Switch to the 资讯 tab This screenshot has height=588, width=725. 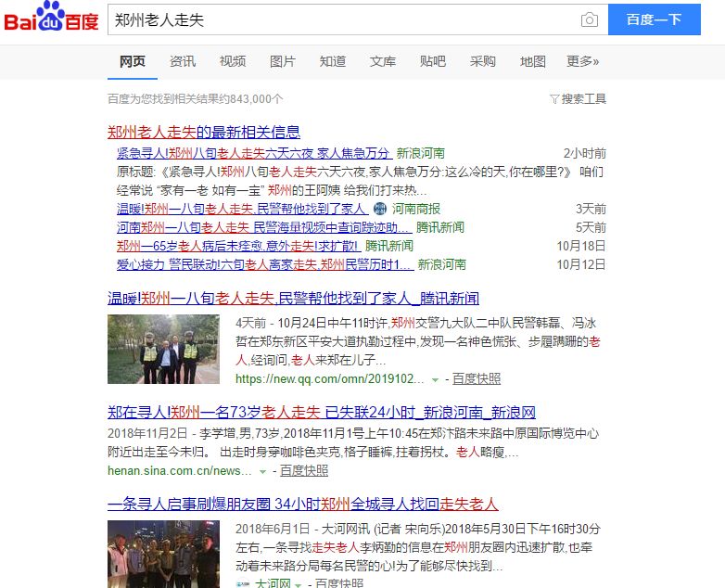pyautogui.click(x=182, y=61)
